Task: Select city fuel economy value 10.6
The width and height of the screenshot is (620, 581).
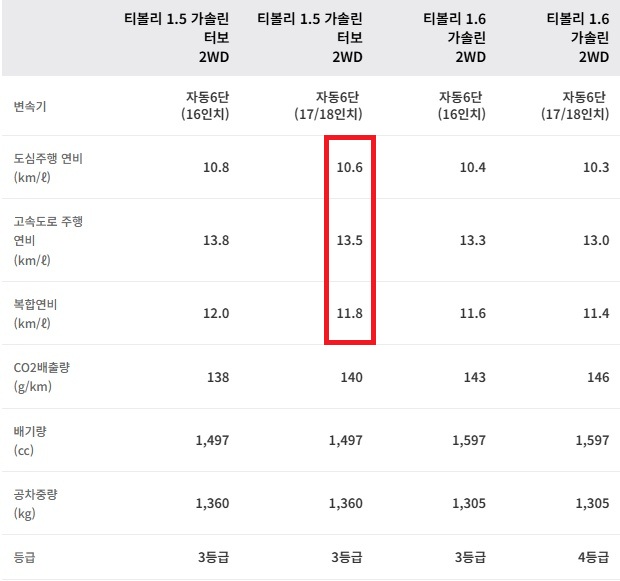Action: tap(350, 167)
